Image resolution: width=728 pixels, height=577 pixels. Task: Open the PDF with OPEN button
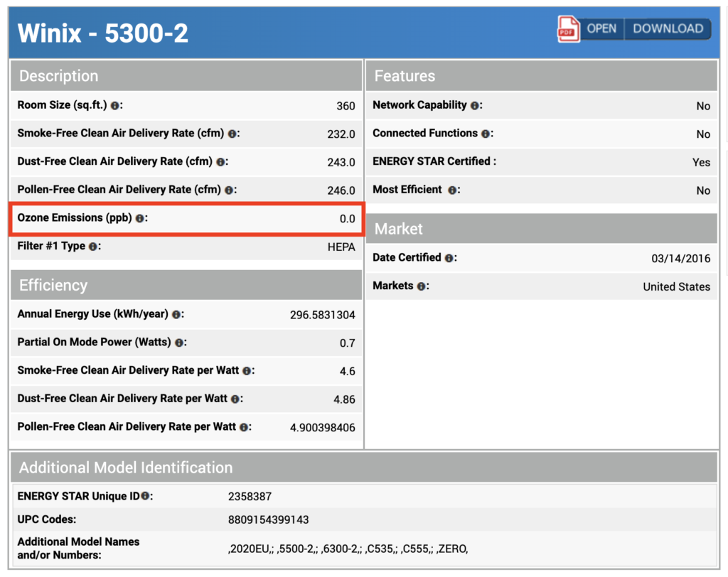click(x=601, y=29)
